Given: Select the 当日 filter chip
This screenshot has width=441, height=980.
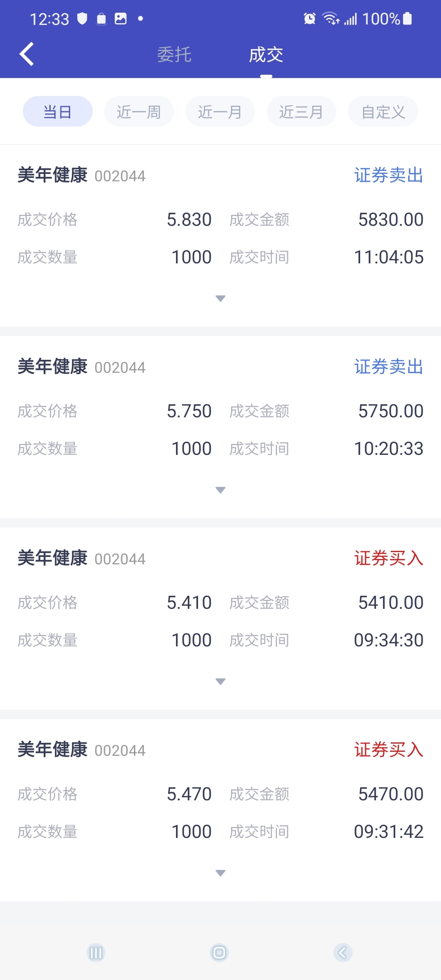Looking at the screenshot, I should click(58, 111).
